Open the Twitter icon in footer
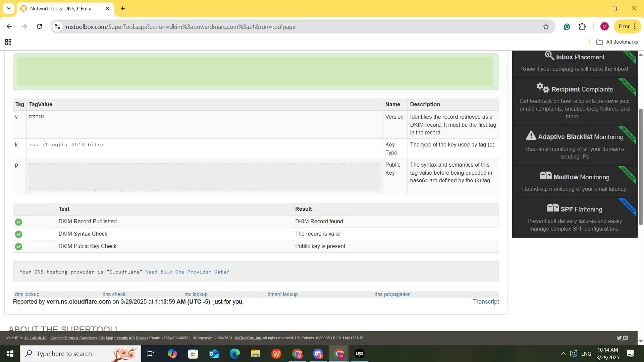 619,338
